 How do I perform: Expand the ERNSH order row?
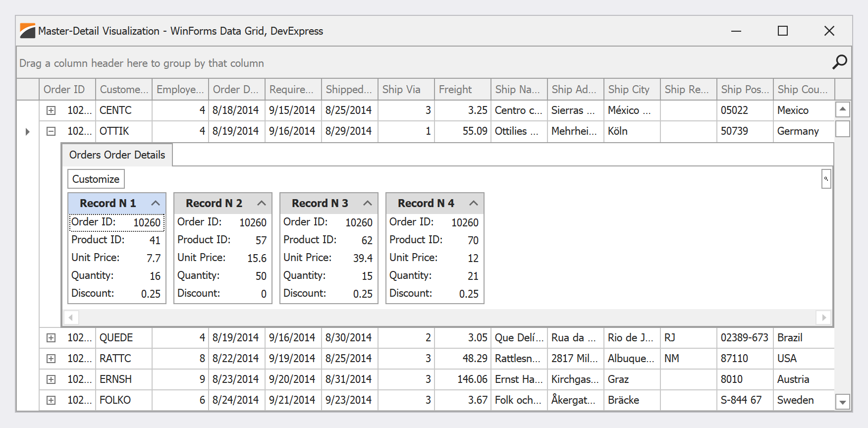click(51, 379)
